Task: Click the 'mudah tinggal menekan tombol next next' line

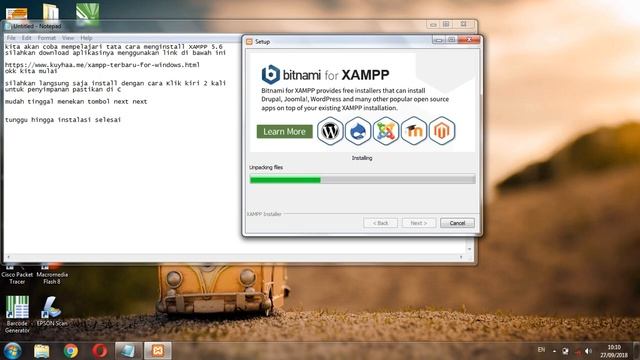Action: pos(76,102)
